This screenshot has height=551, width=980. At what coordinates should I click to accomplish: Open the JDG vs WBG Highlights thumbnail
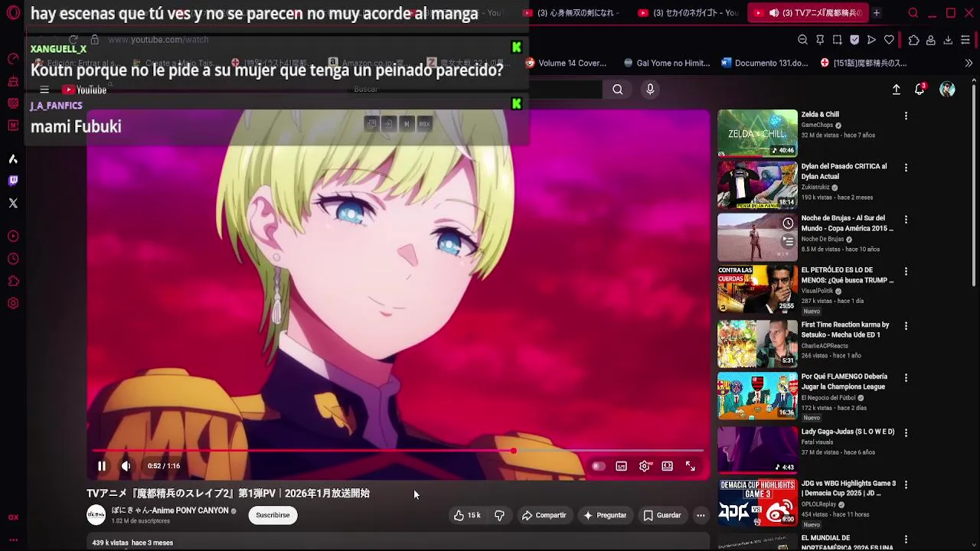(757, 502)
